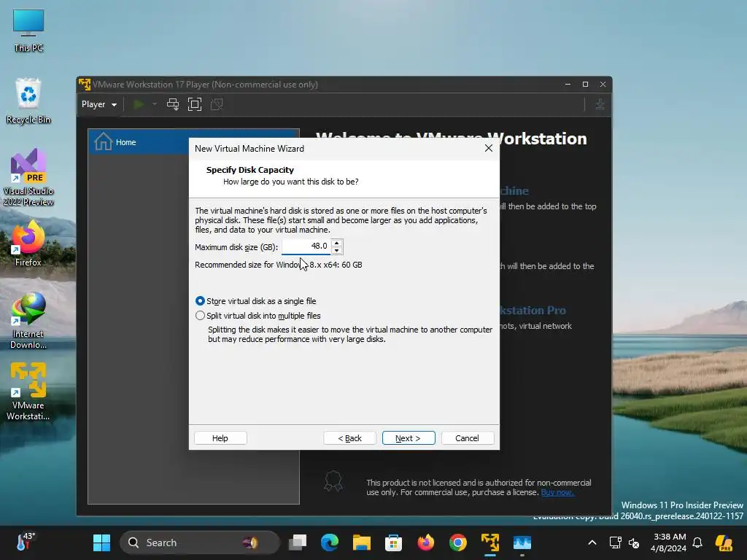Open the Recycle Bin desktop icon

[28, 101]
